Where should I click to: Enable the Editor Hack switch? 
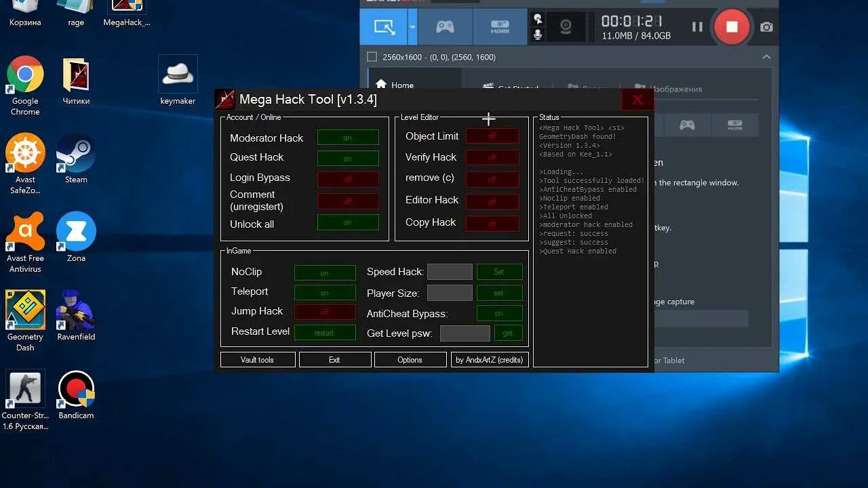pos(492,202)
